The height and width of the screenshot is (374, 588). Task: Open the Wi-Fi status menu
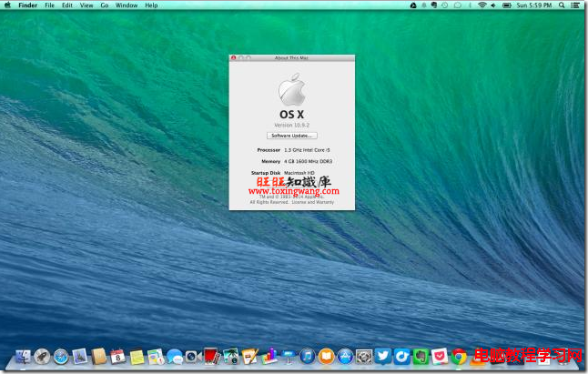point(482,5)
